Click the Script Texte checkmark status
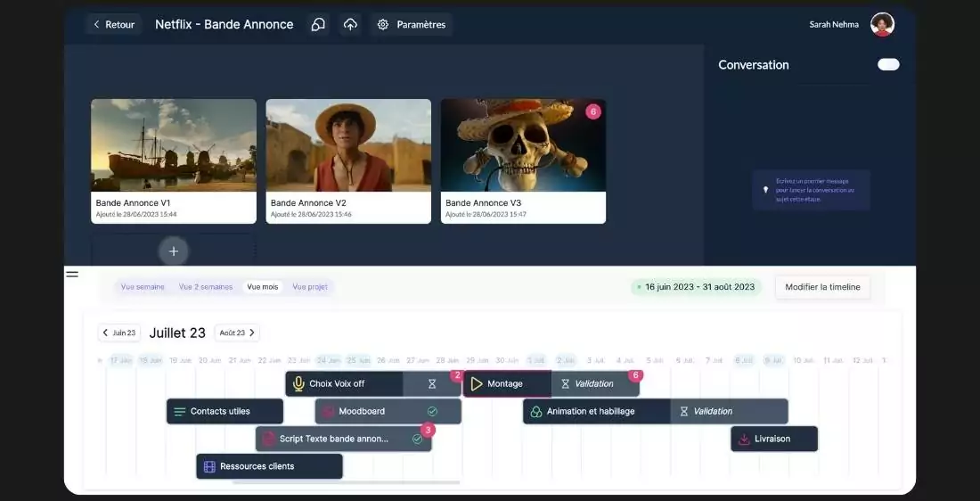This screenshot has height=501, width=980. click(417, 439)
